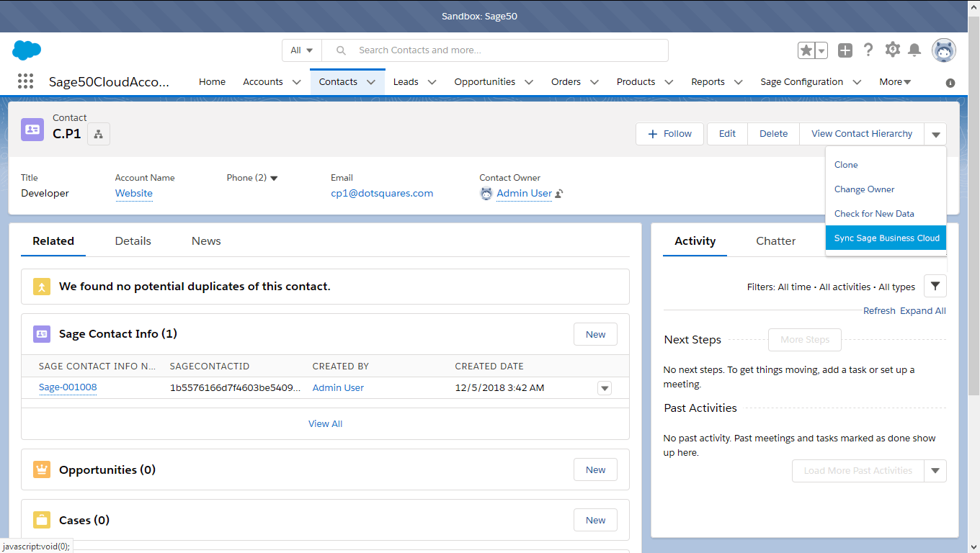Expand the Accounts tab chevron menu
Image resolution: width=980 pixels, height=553 pixels.
click(x=296, y=82)
